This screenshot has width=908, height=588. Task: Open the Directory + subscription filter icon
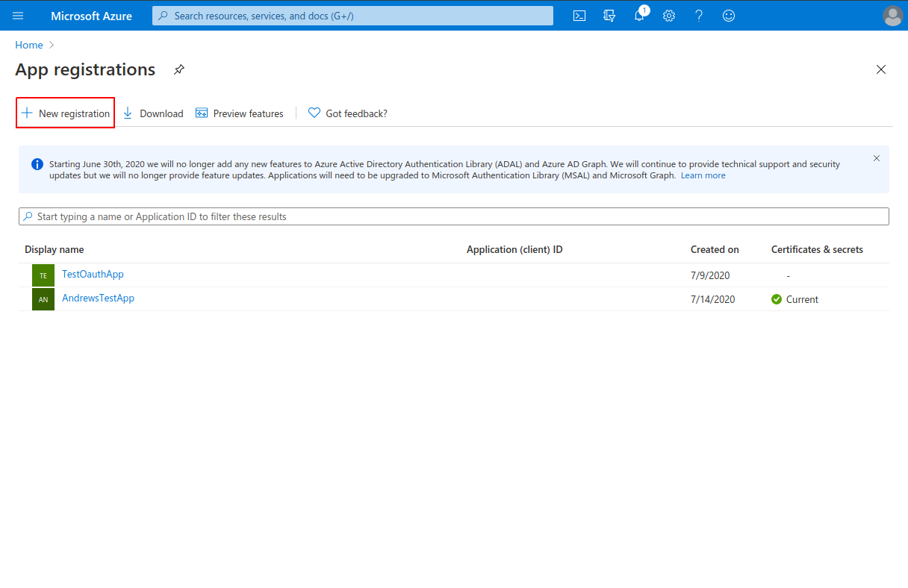[609, 16]
